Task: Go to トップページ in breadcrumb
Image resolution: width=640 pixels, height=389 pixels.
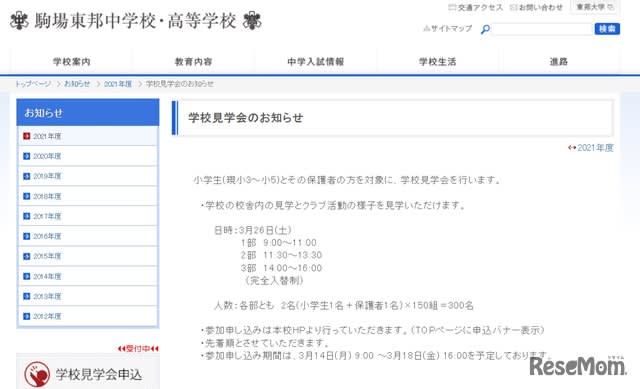Action: coord(33,84)
